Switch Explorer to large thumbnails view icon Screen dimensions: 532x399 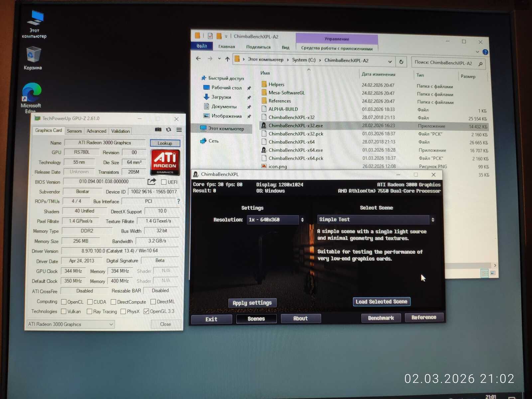[493, 273]
